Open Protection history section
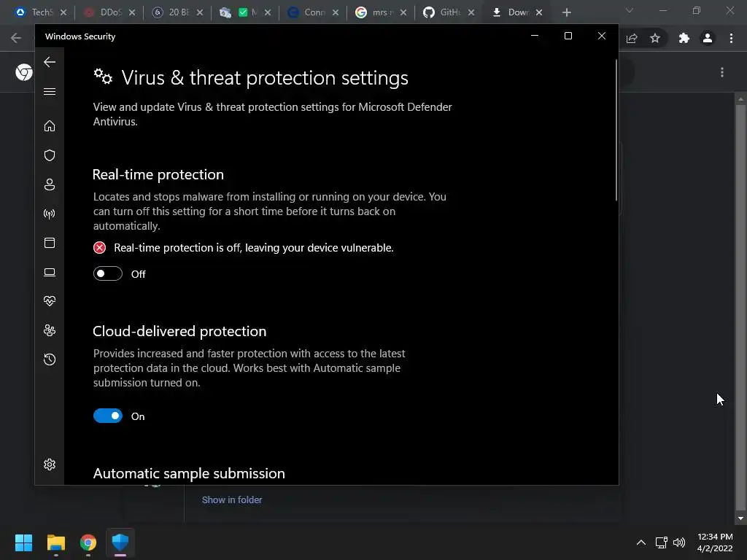This screenshot has width=747, height=560. (x=50, y=359)
